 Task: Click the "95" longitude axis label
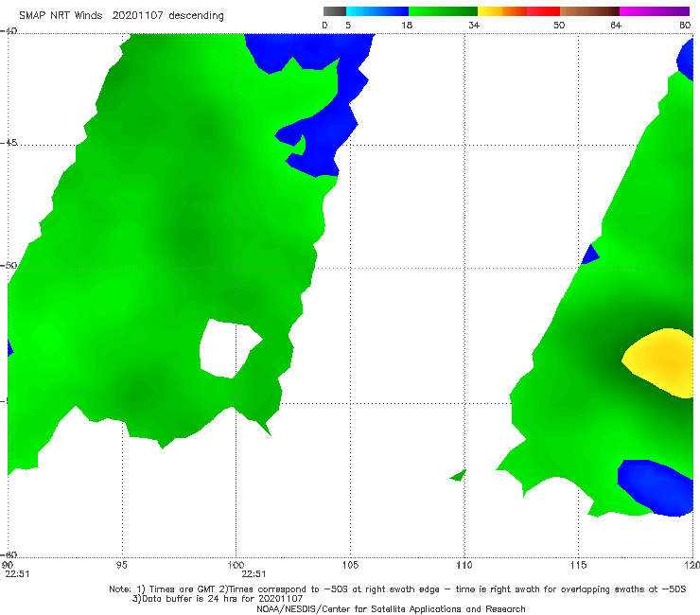click(x=121, y=565)
